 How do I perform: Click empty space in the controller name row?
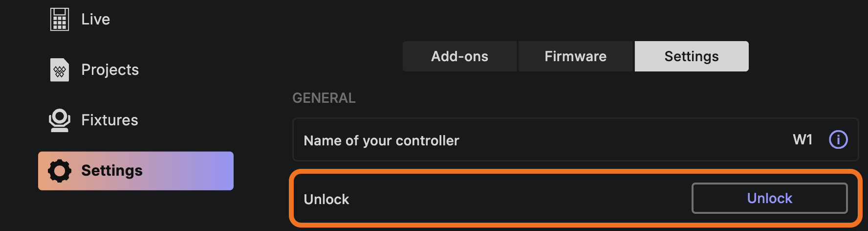pos(626,140)
